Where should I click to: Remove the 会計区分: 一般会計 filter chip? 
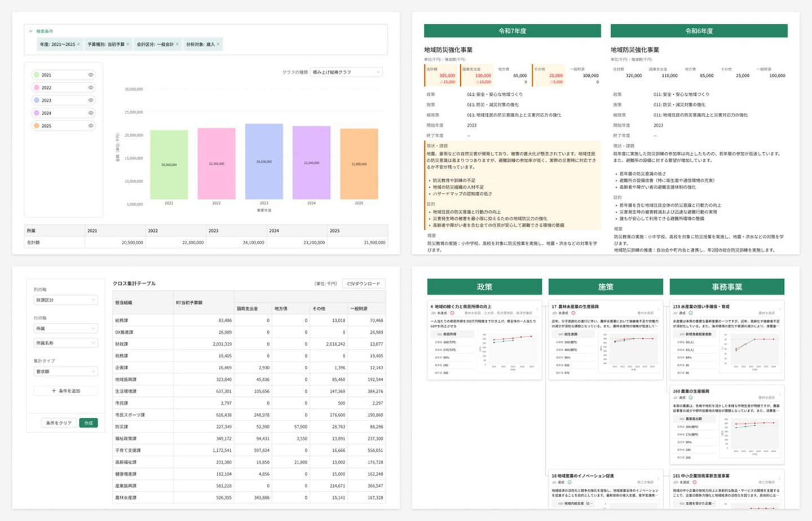pyautogui.click(x=177, y=44)
